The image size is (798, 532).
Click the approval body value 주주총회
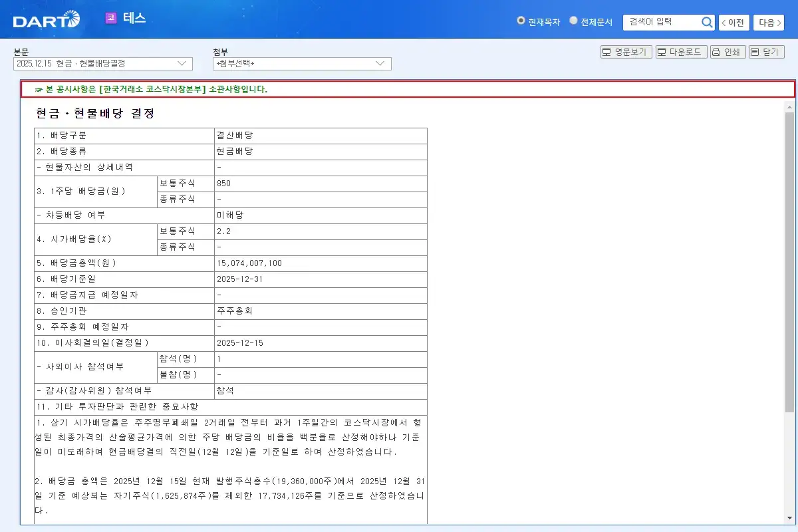pos(235,311)
